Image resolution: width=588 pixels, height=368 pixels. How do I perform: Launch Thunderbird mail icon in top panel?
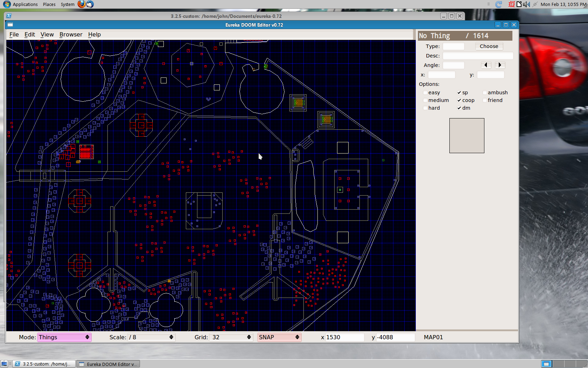click(90, 4)
